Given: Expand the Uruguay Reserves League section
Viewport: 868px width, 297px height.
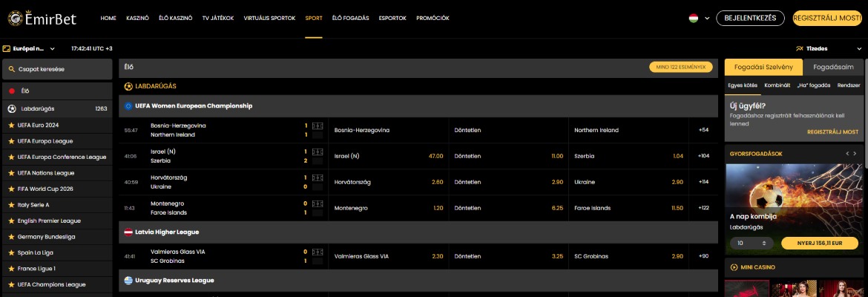Looking at the screenshot, I should [418, 281].
